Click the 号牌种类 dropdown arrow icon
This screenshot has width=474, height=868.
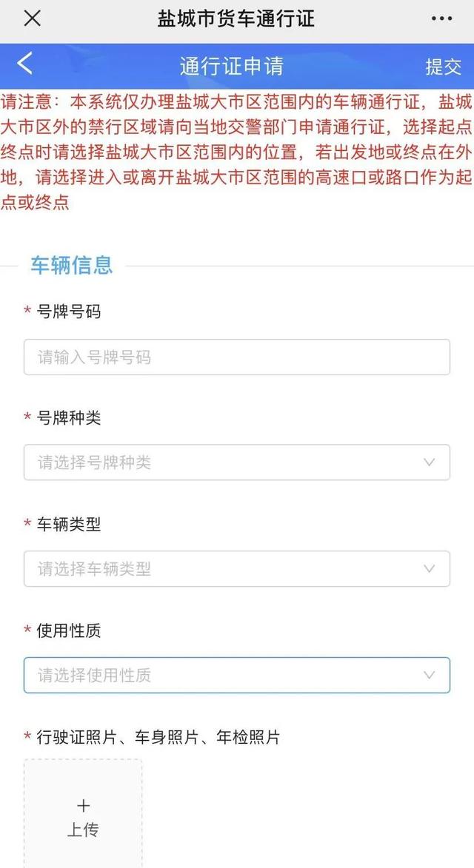tap(428, 462)
